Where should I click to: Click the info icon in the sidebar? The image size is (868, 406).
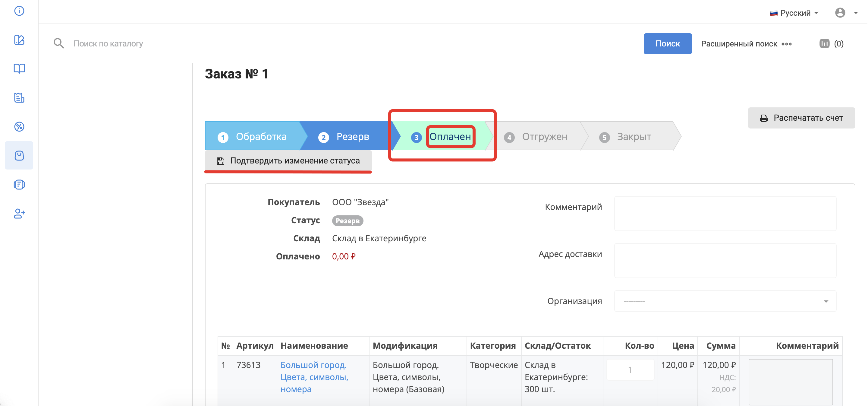19,11
